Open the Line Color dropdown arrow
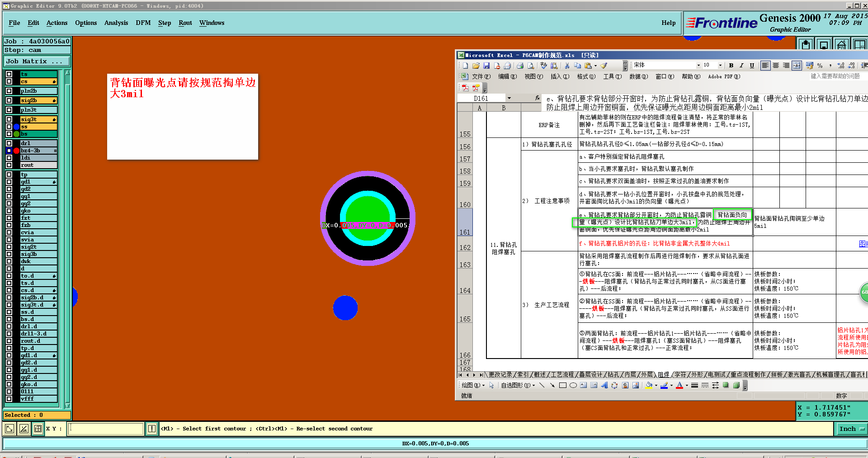 671,385
